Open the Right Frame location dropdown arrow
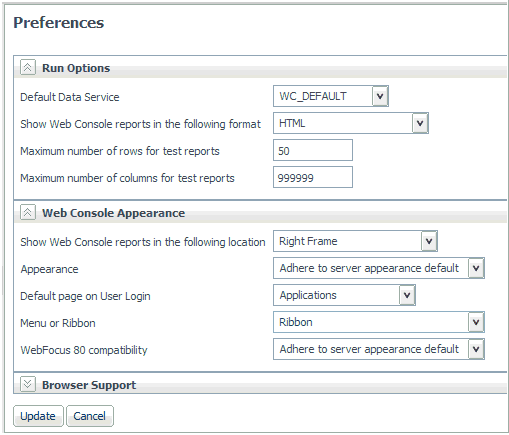 click(429, 241)
